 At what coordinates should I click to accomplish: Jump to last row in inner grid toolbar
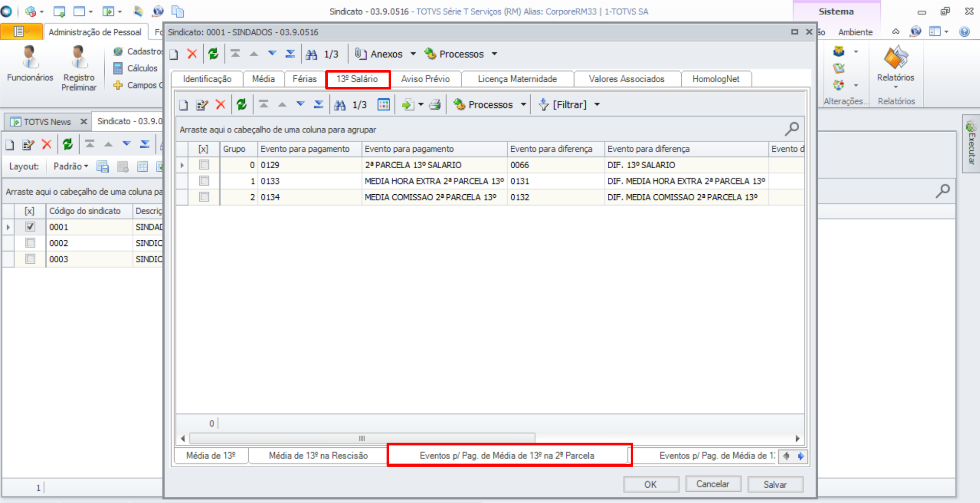(318, 104)
